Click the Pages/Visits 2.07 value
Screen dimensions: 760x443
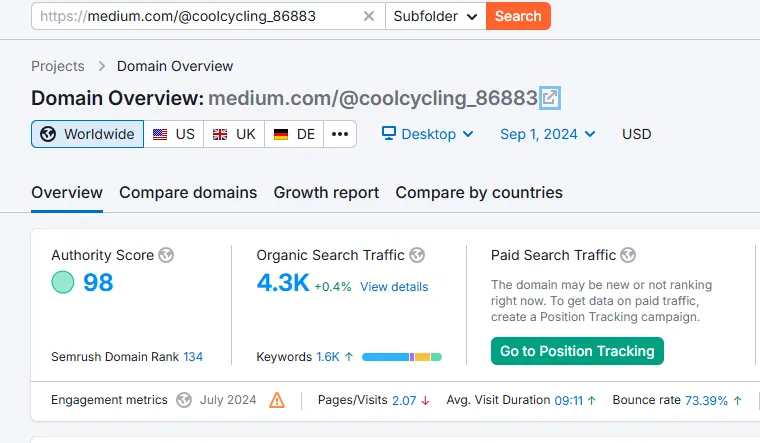(404, 400)
